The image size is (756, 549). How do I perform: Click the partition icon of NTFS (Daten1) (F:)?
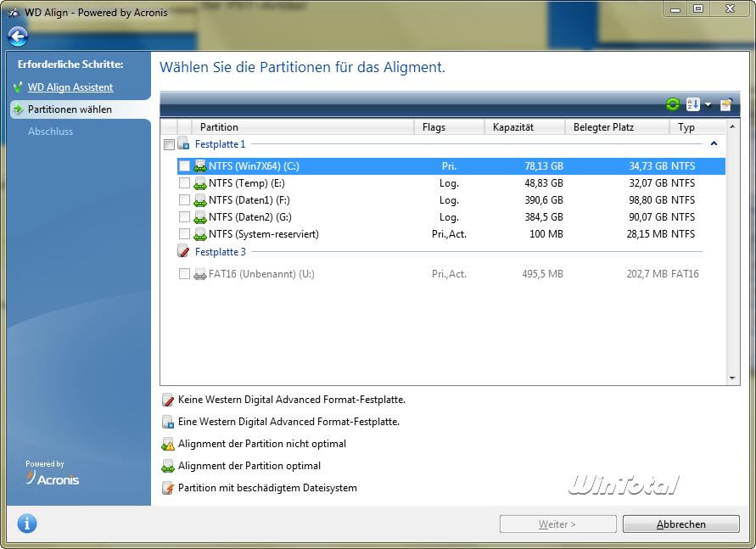click(199, 200)
